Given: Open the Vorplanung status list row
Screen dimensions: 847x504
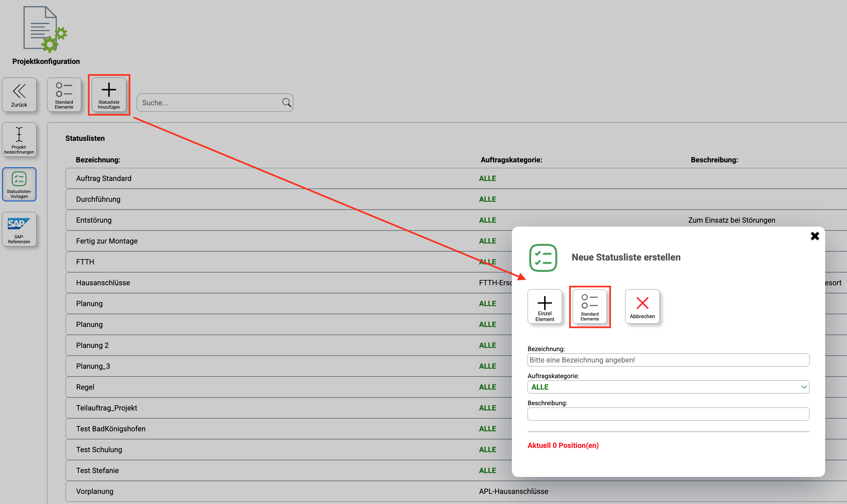Looking at the screenshot, I should coord(272,491).
